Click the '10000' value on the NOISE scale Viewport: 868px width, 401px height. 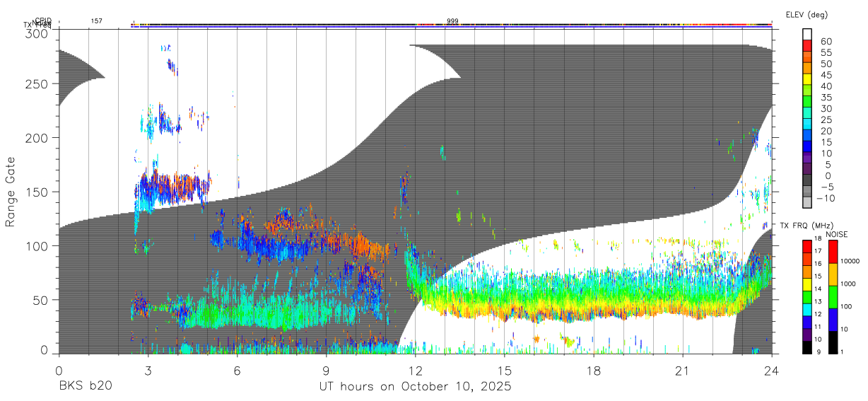click(x=851, y=261)
